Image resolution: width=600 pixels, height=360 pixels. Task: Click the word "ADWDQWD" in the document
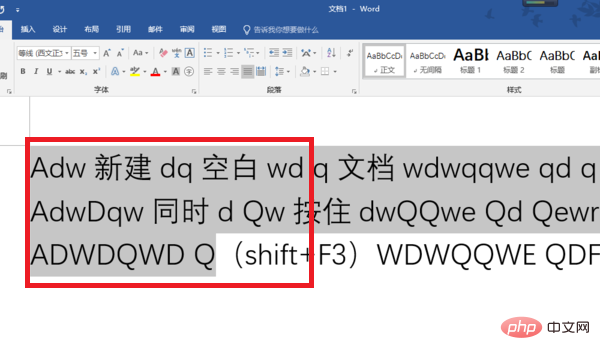tap(108, 254)
